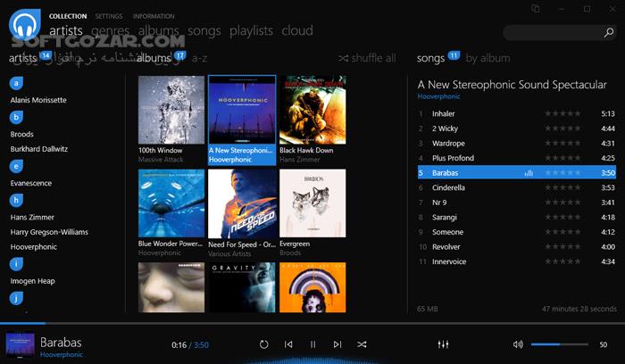This screenshot has width=625, height=364.
Task: Skip to the next track
Action: [337, 344]
